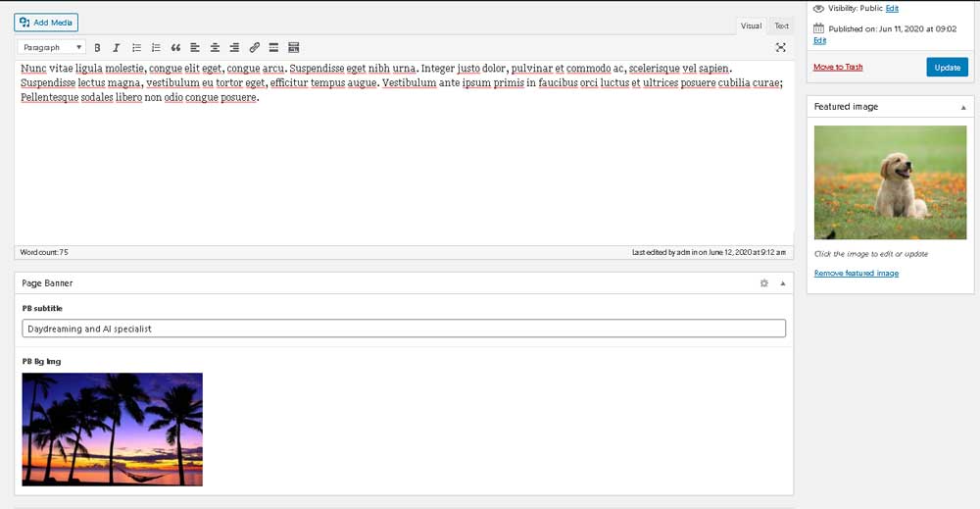Toggle the full toolbar display
The width and height of the screenshot is (980, 509).
tap(293, 47)
